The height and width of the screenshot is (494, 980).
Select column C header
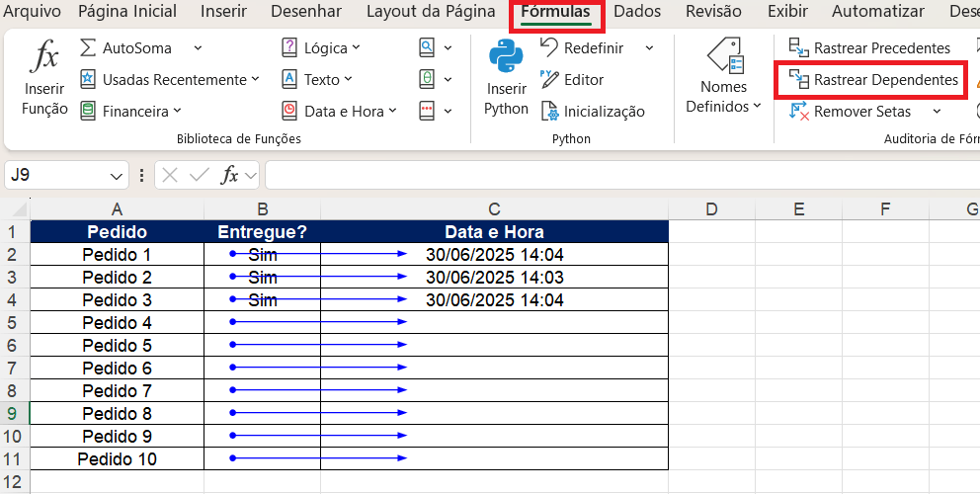point(494,209)
